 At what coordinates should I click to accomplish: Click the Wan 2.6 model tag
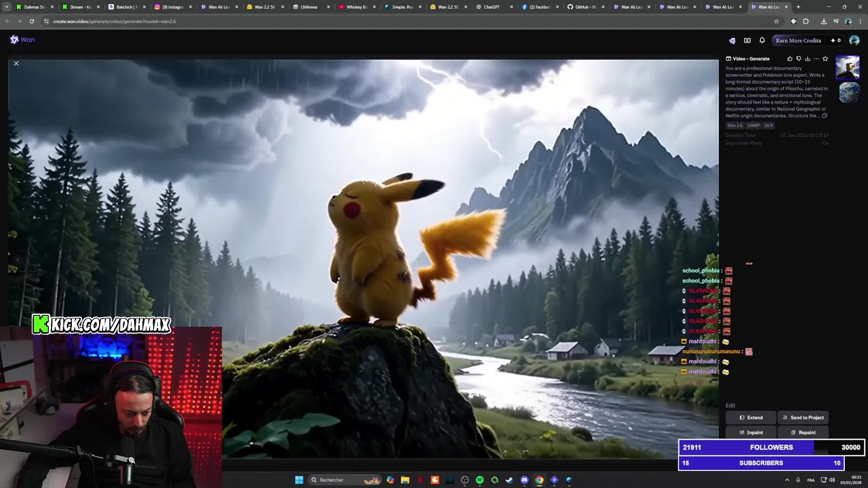click(x=735, y=125)
